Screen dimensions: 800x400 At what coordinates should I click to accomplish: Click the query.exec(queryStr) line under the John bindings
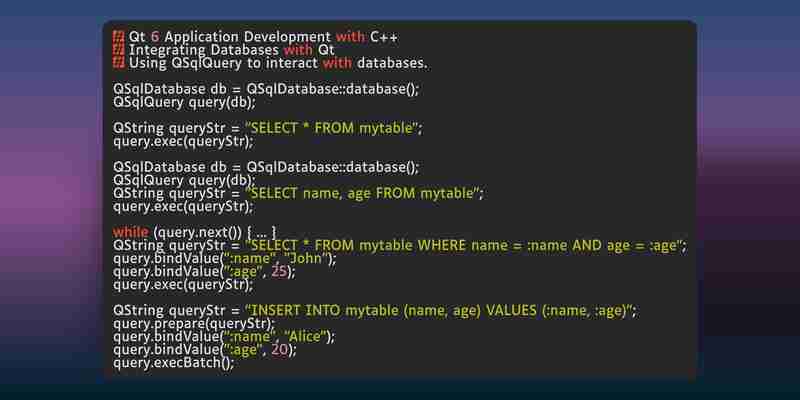[183, 285]
